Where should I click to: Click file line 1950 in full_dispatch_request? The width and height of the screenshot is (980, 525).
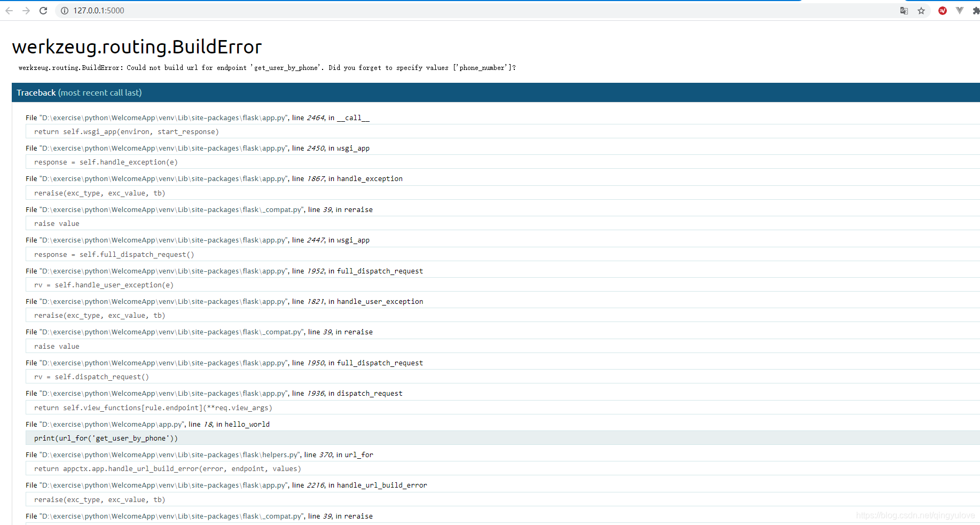[x=224, y=363]
